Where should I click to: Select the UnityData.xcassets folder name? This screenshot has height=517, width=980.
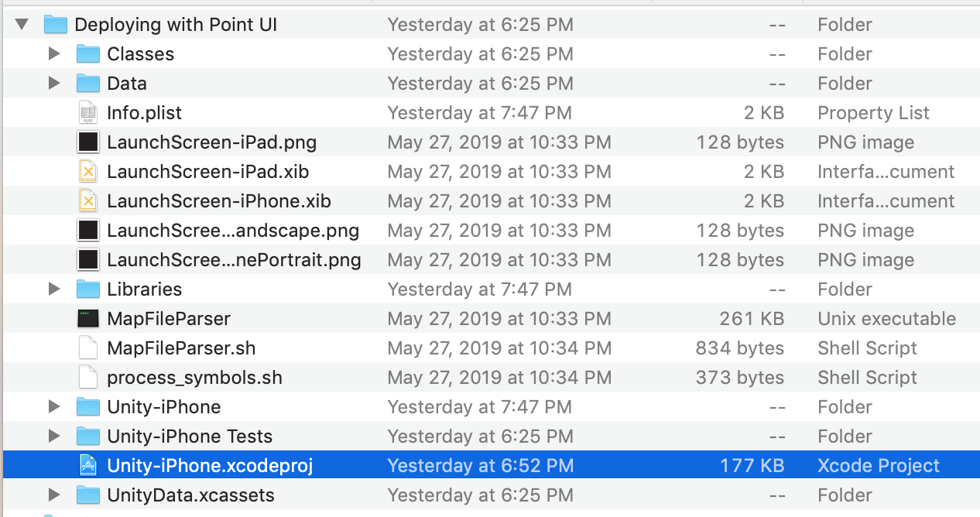[x=190, y=495]
